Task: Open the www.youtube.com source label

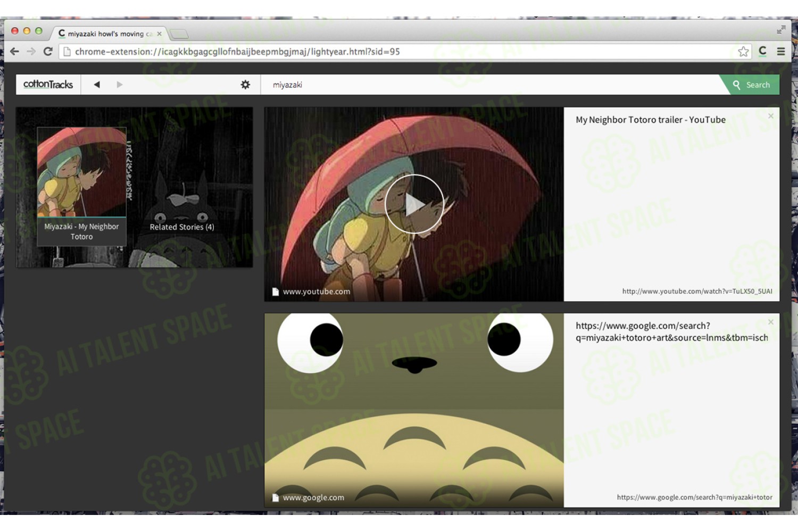Action: (317, 292)
